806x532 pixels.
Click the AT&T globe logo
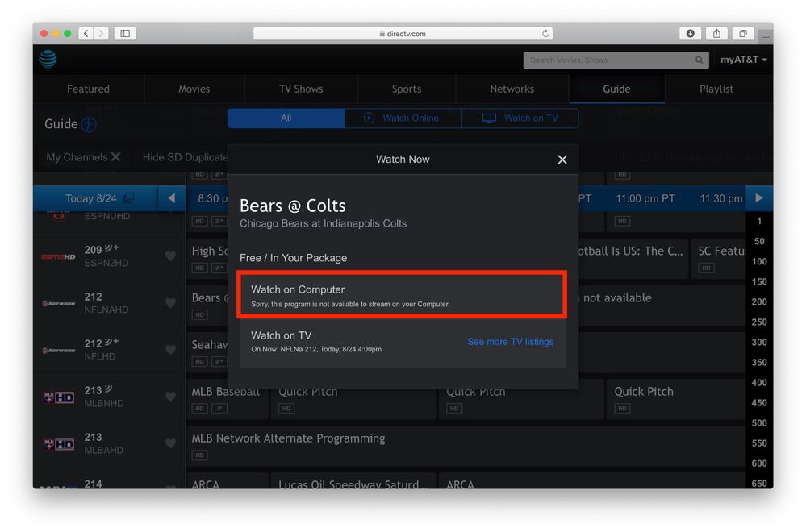coord(48,59)
